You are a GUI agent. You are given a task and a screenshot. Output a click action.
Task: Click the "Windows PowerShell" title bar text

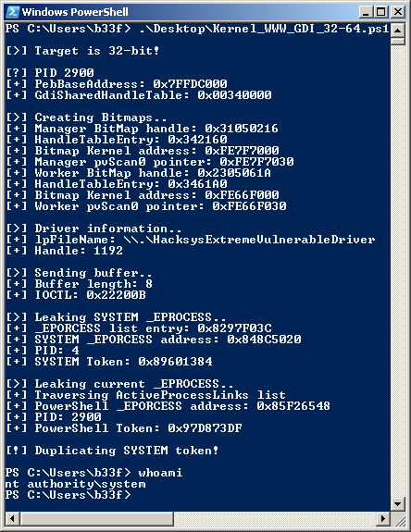click(x=75, y=12)
